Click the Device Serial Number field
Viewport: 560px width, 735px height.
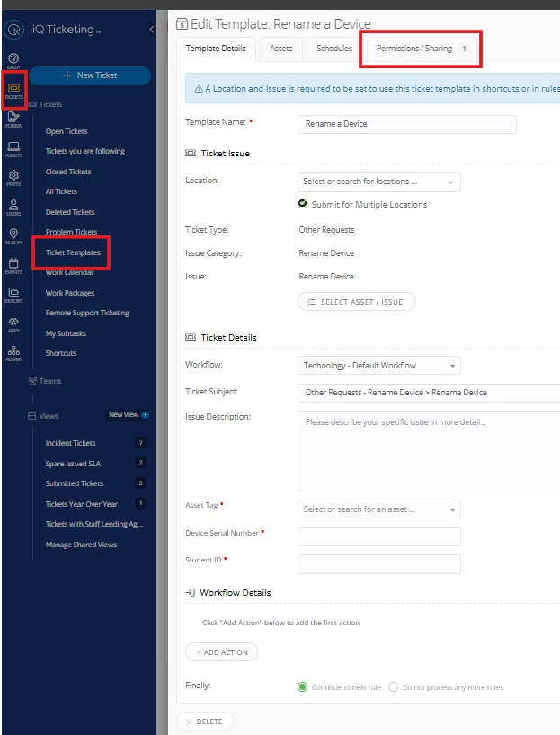pyautogui.click(x=379, y=536)
